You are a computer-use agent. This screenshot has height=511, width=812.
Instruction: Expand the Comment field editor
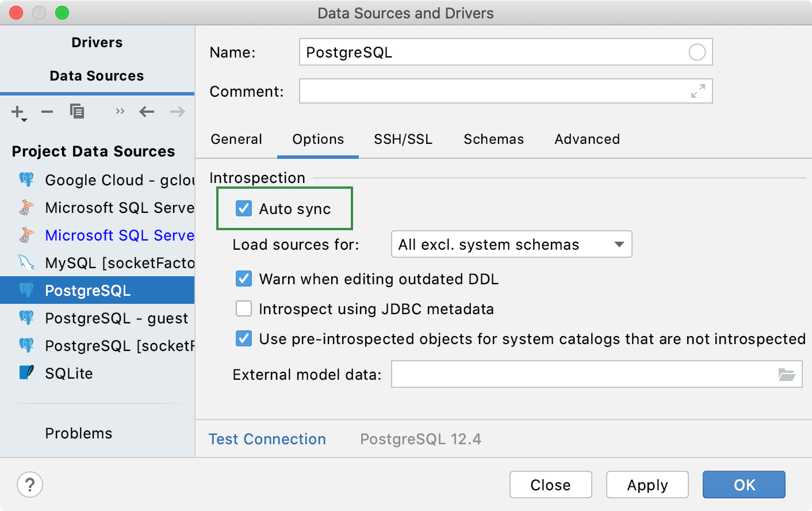coord(698,91)
